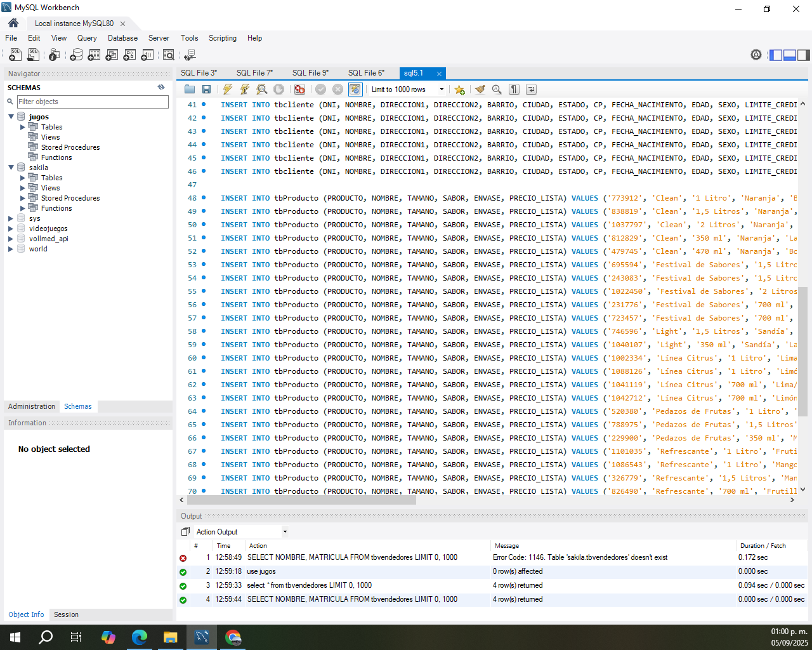Close the sql5.1 tab
The width and height of the screenshot is (812, 650).
coord(439,74)
